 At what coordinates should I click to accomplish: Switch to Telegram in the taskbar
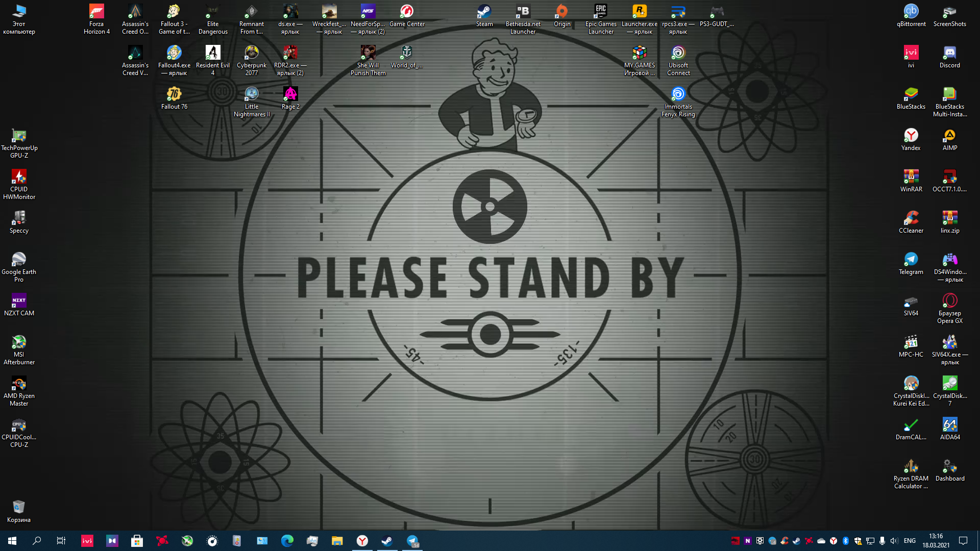pos(412,541)
